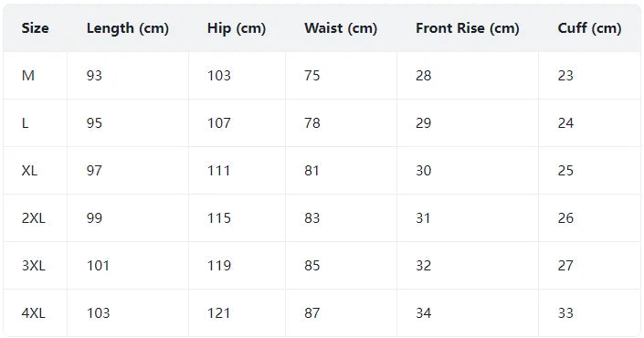Select the XL size row label
Viewport: 644px width, 338px height.
29,171
